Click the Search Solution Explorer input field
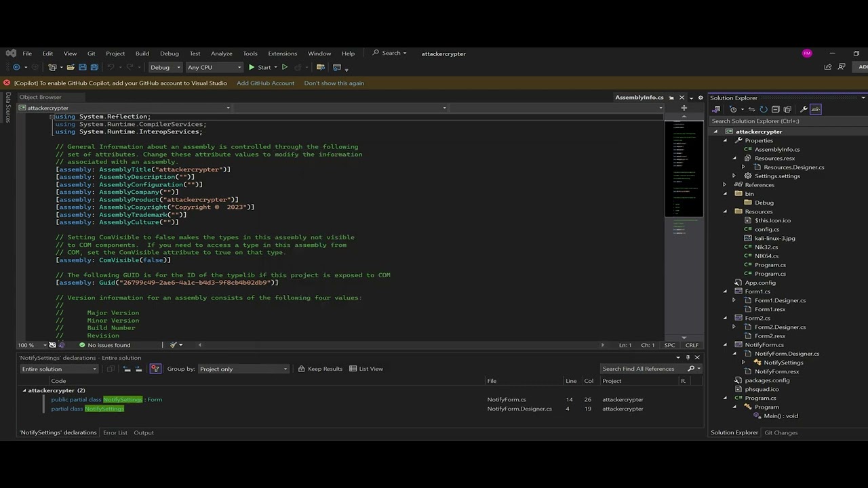The image size is (868, 488). [x=787, y=121]
